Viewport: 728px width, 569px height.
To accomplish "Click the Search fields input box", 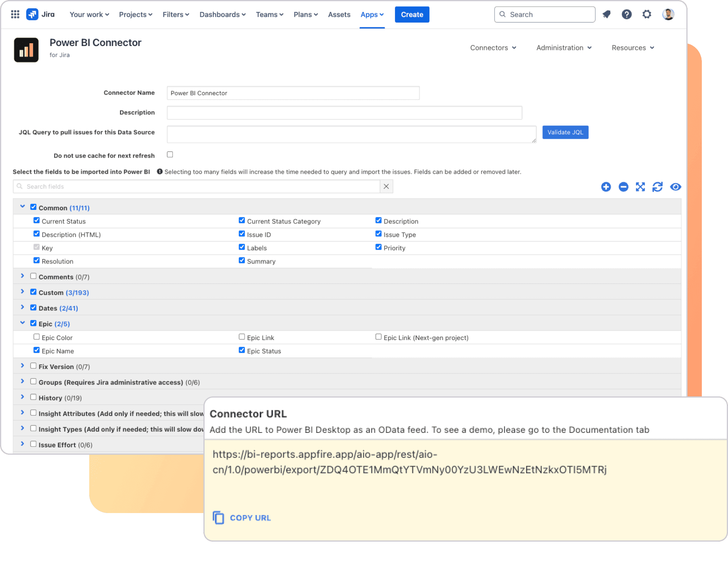I will [x=197, y=186].
